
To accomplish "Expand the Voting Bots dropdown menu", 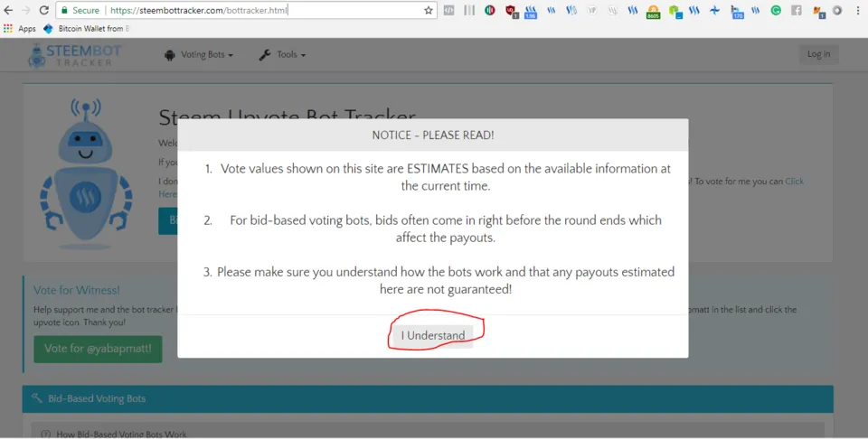I will (x=199, y=55).
